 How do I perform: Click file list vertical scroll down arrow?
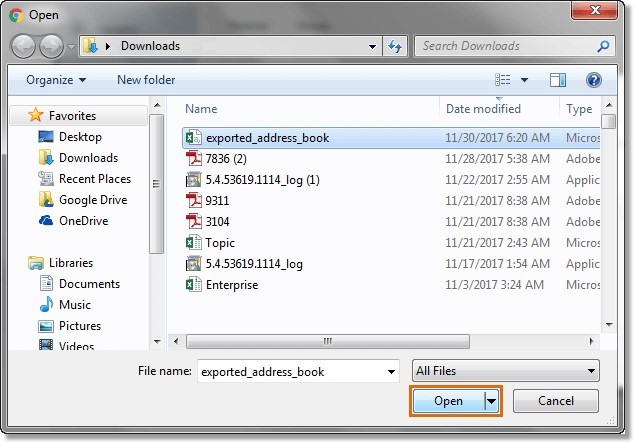point(609,325)
